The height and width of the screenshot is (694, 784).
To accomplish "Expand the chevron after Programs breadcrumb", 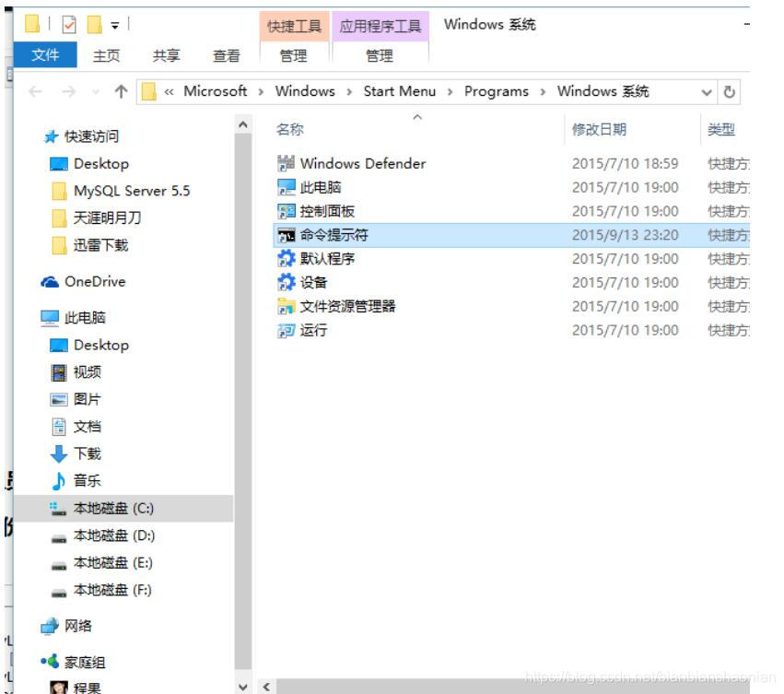I will point(543,92).
